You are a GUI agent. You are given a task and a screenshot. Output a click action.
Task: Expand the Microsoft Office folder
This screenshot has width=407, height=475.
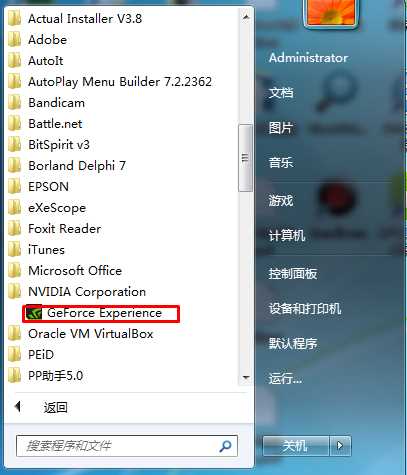[75, 271]
